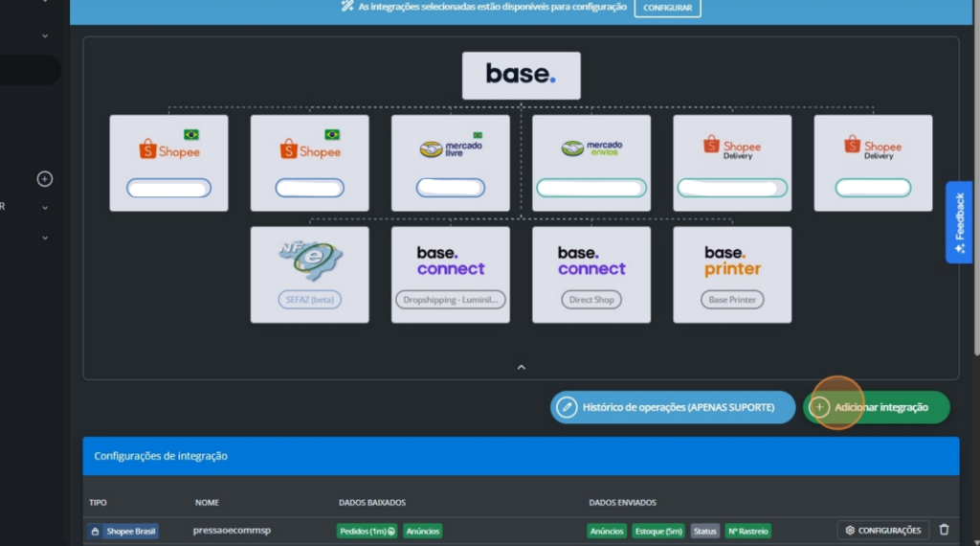The width and height of the screenshot is (980, 546).
Task: Click the DADOS ENVIADOS column header
Action: pyautogui.click(x=622, y=502)
